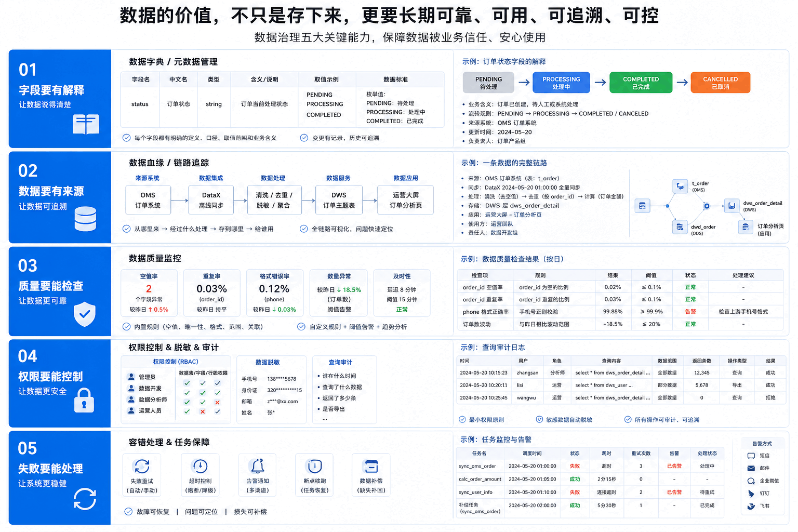Click check circle beside 全链路可视化，问题快速定位

(x=304, y=229)
